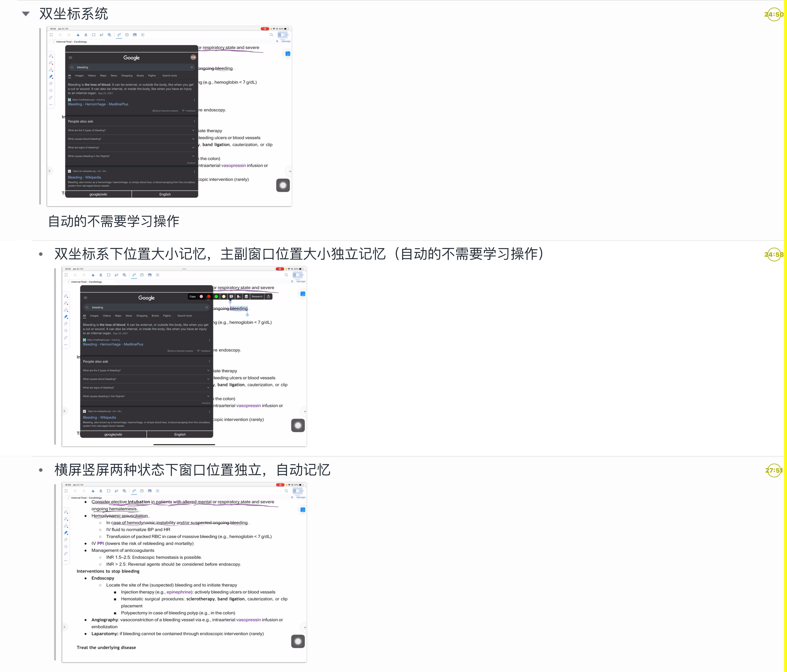Open the Maps tab in 18:05 screenshot Google panel
Image resolution: width=787 pixels, height=672 pixels.
[x=118, y=316]
